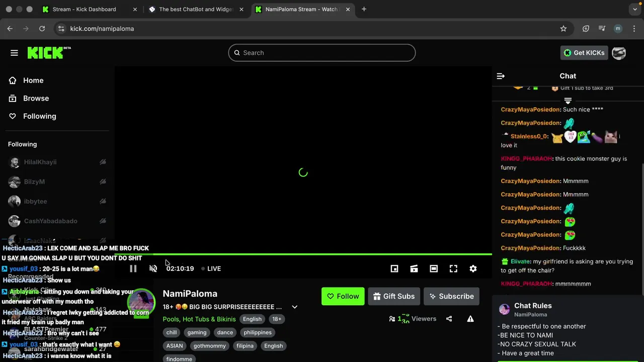Select the philippines tag
644x362 pixels.
[x=258, y=332]
